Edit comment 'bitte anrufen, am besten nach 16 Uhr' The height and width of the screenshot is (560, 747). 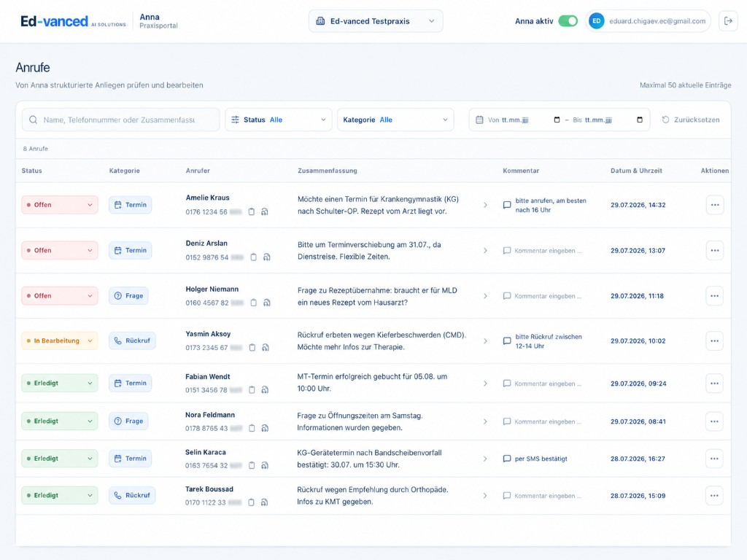[545, 205]
